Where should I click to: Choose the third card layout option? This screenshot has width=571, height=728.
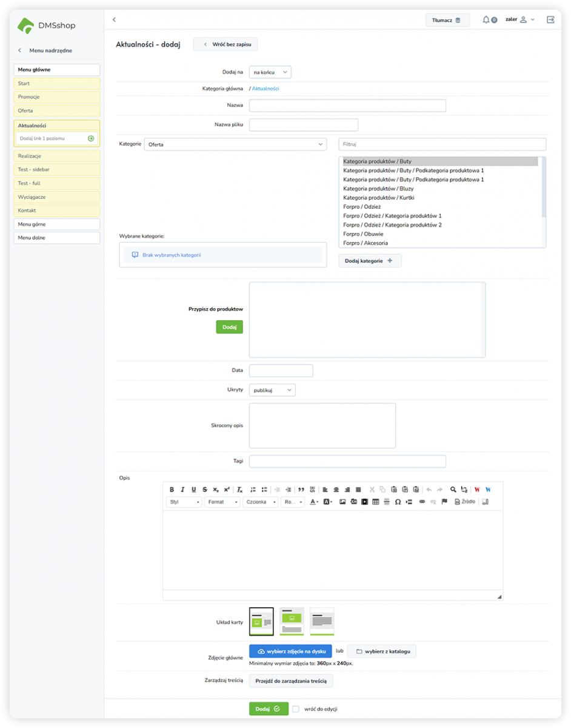[x=322, y=621]
